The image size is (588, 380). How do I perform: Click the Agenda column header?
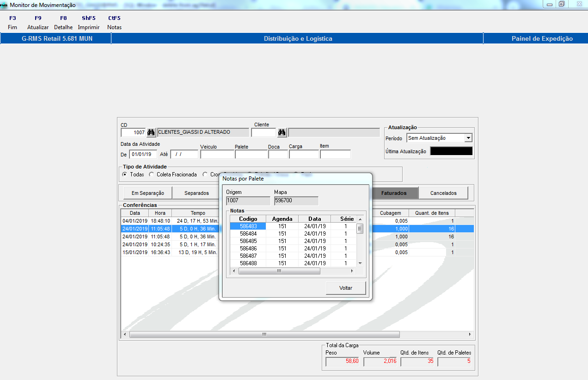[x=282, y=219]
